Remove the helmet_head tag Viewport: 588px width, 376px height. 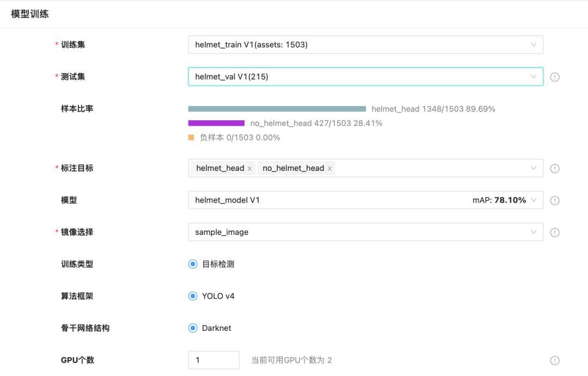pos(250,169)
